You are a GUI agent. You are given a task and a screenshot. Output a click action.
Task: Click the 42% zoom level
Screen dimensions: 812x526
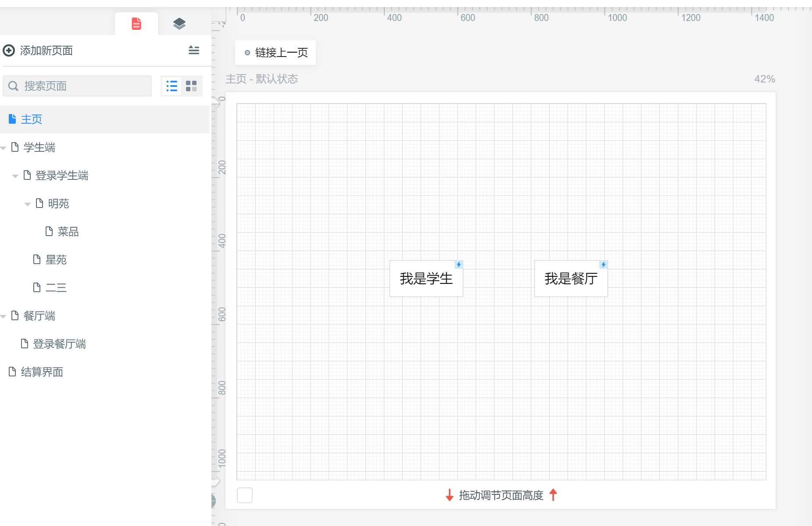coord(765,79)
